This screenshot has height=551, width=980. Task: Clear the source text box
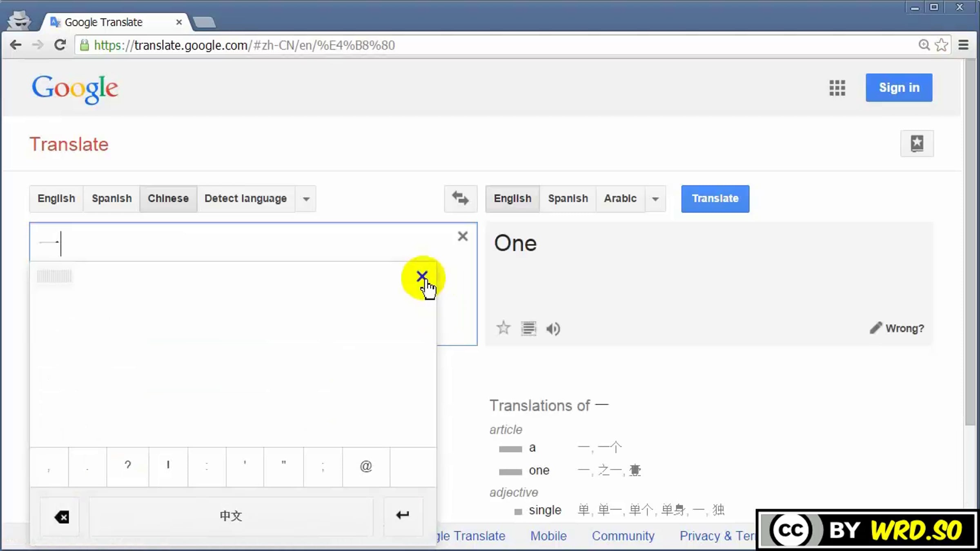click(x=462, y=236)
